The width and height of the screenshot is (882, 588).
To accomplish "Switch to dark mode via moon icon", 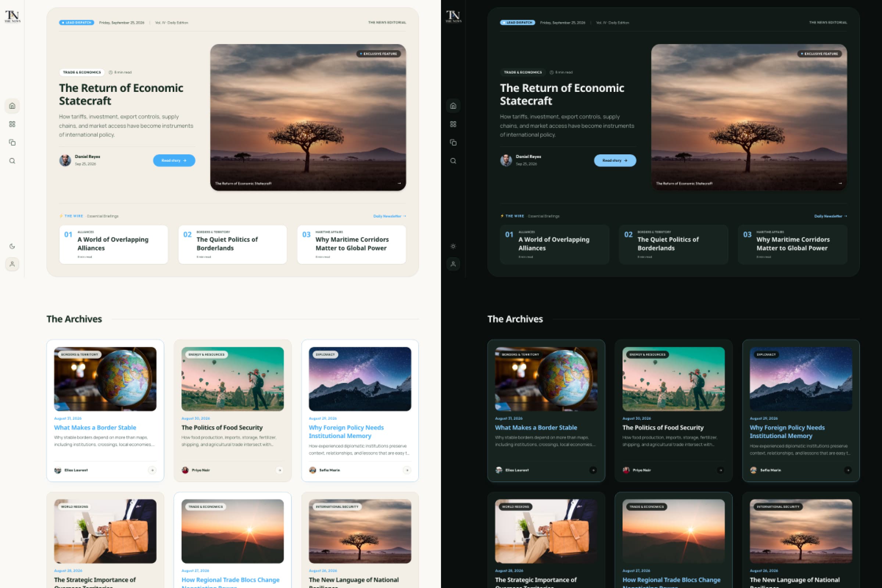I will click(12, 246).
